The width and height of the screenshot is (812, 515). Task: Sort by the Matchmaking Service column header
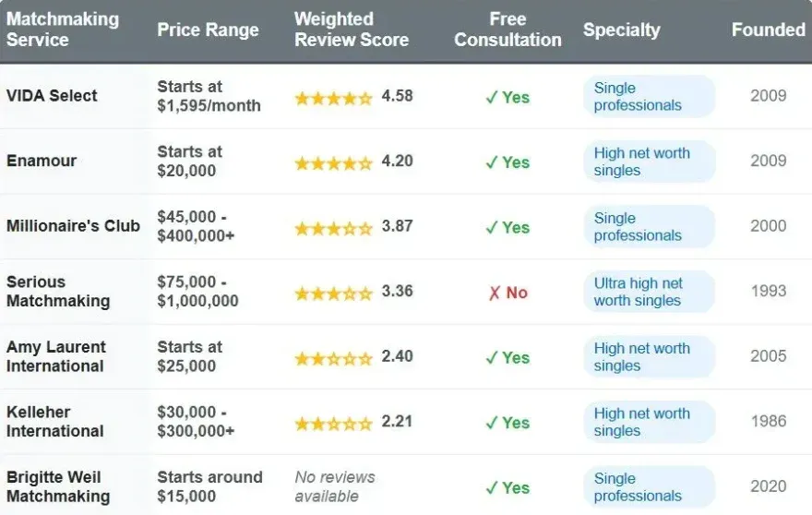[63, 30]
